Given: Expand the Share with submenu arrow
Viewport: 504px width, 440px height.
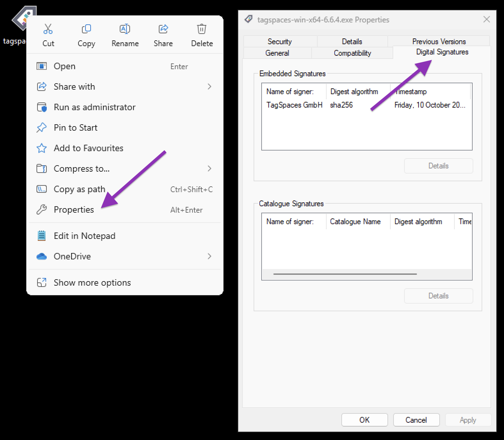Looking at the screenshot, I should (209, 86).
